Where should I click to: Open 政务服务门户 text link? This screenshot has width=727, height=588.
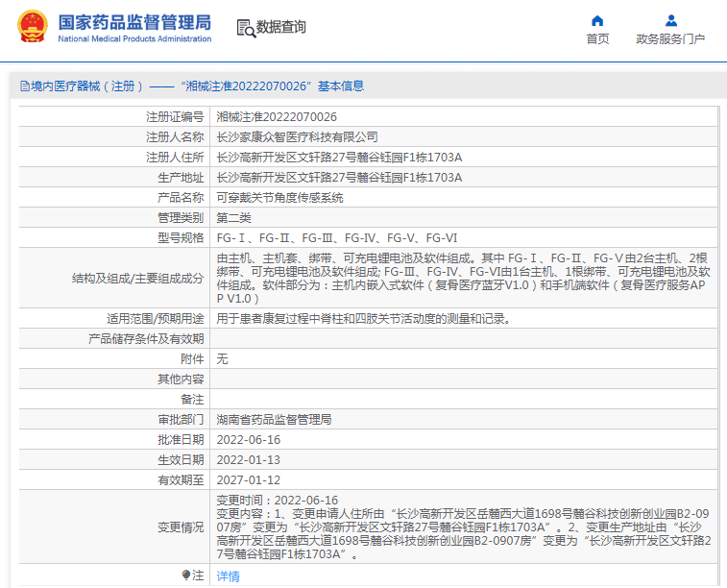coord(670,39)
